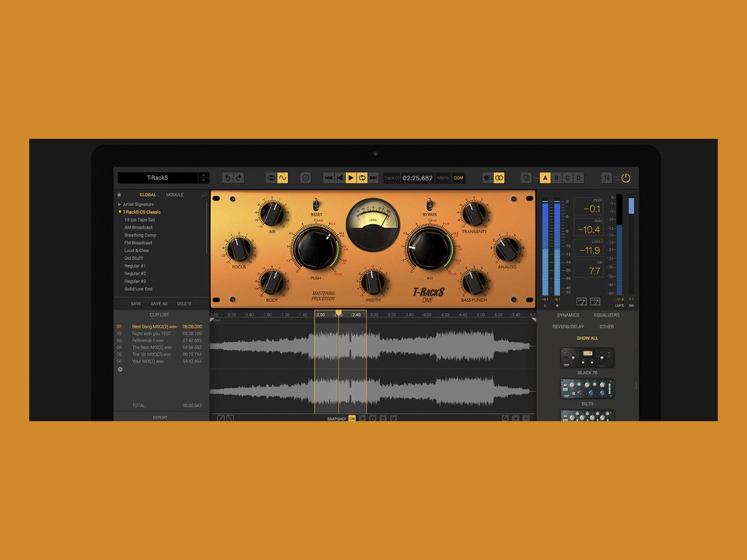This screenshot has width=747, height=560.
Task: Toggle the SNAPSHOT ON button
Action: [352, 418]
